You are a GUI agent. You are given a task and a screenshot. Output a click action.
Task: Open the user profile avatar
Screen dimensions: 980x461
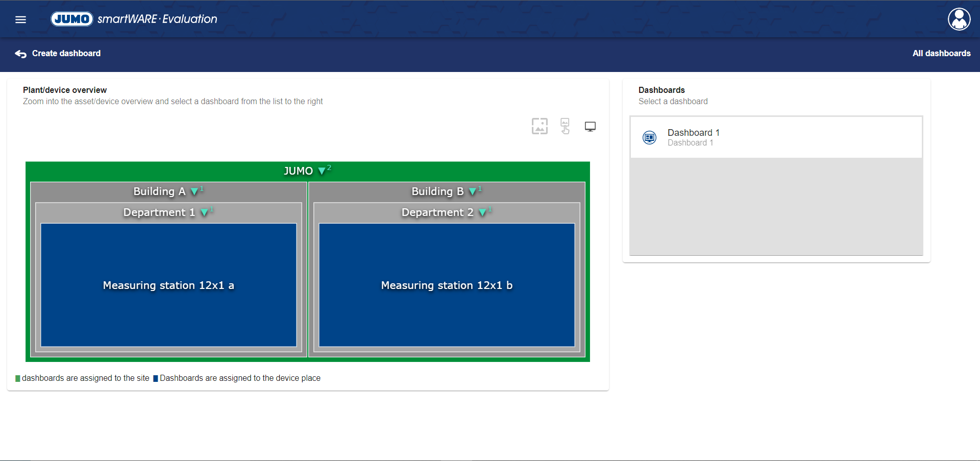coord(959,19)
